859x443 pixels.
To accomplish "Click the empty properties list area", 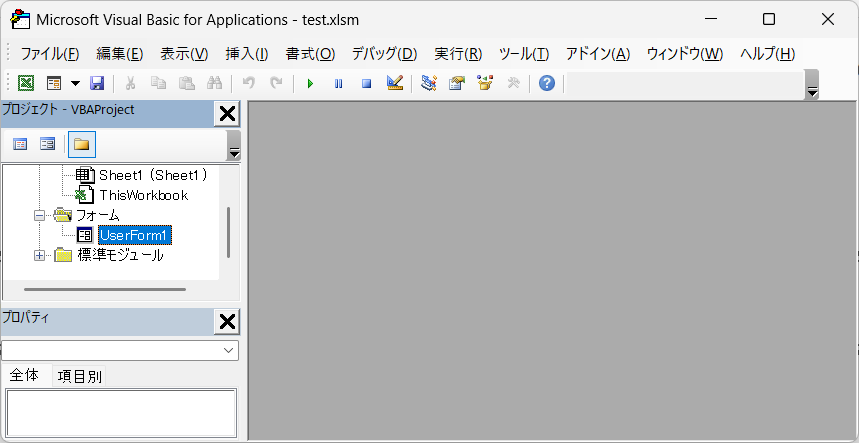I will 121,413.
